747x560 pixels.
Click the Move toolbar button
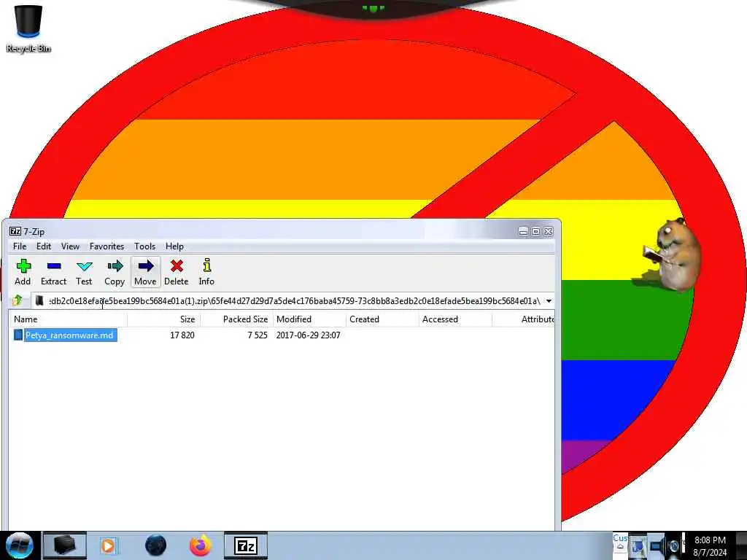coord(145,273)
